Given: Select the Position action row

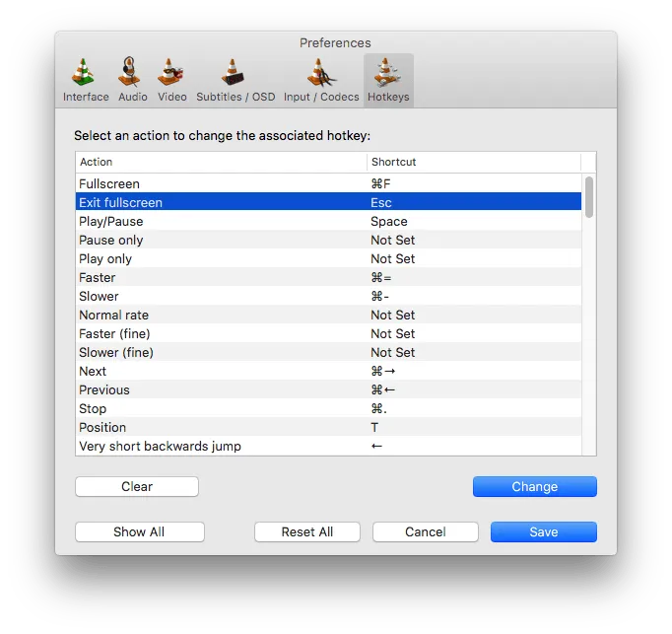Looking at the screenshot, I should [328, 427].
